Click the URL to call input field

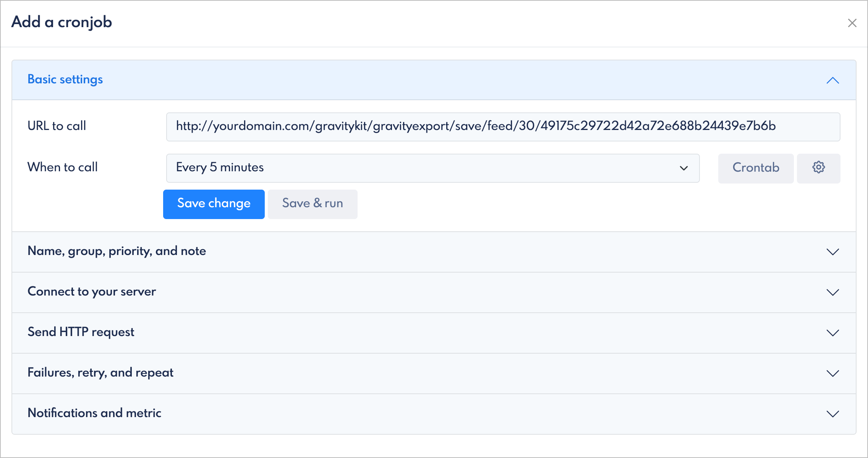point(465,127)
